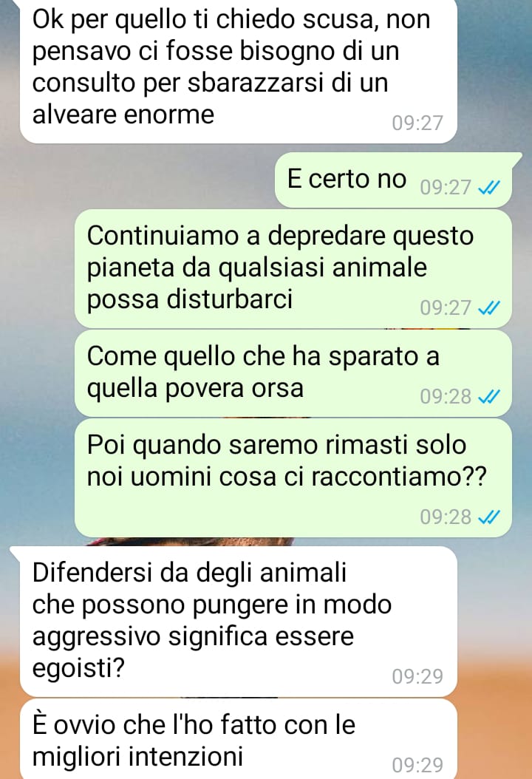Click the 09:27 timestamp next to 'E certo no'
532x779 pixels.
click(445, 187)
